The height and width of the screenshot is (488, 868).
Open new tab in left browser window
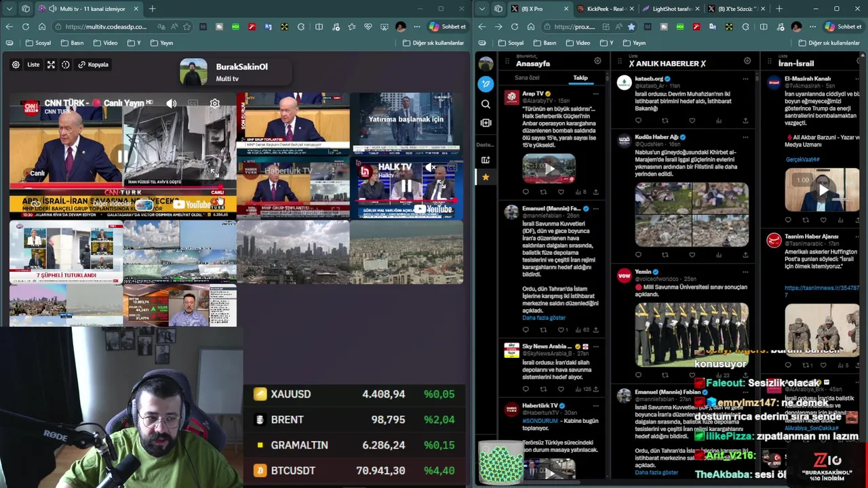pyautogui.click(x=152, y=9)
